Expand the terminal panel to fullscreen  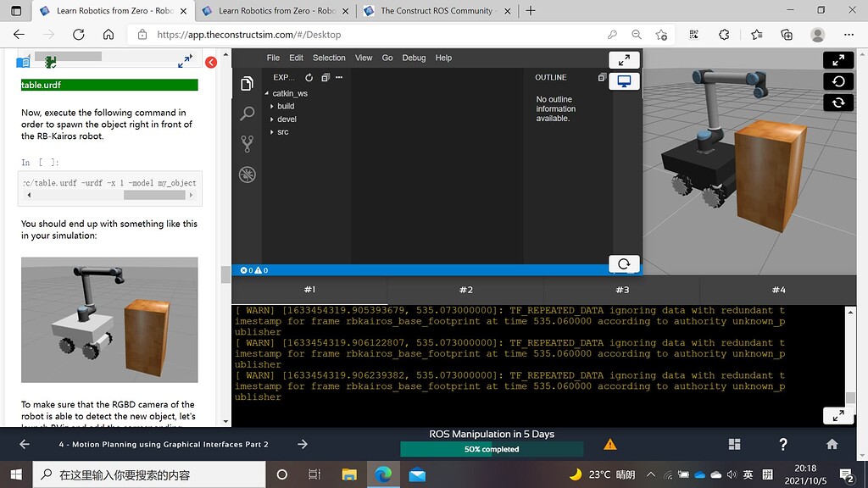click(x=838, y=415)
